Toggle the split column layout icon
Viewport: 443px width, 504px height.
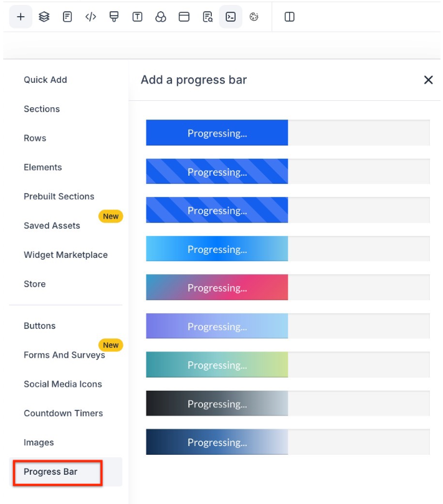[x=289, y=17]
